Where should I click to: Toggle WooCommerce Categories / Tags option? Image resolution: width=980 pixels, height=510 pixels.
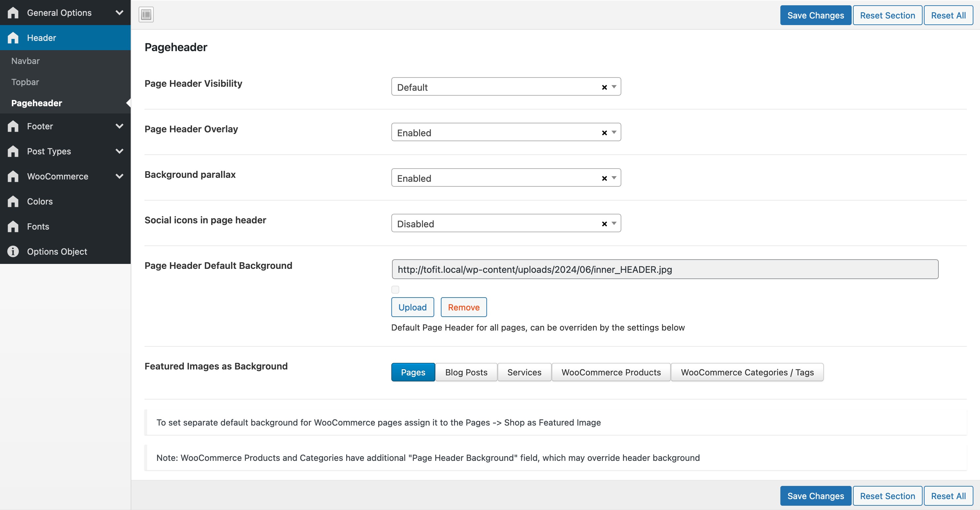pos(747,372)
